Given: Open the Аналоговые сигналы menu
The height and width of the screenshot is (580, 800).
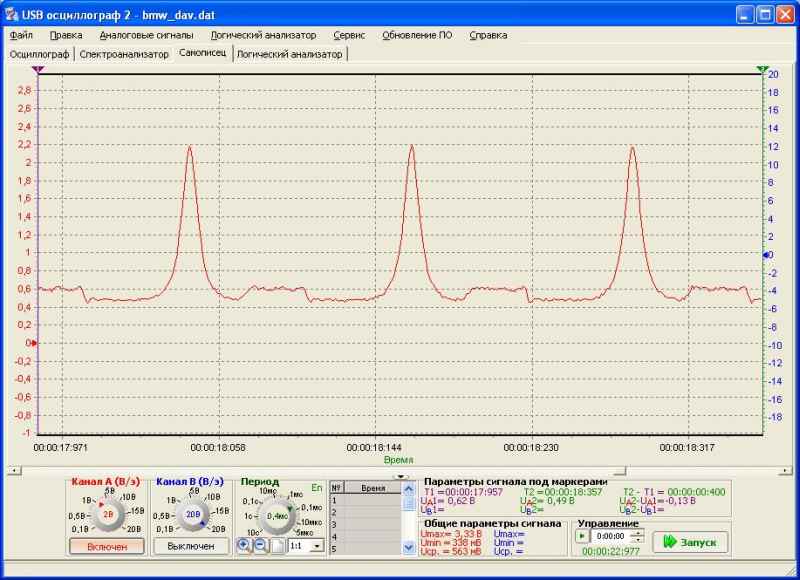Looking at the screenshot, I should coord(146,35).
